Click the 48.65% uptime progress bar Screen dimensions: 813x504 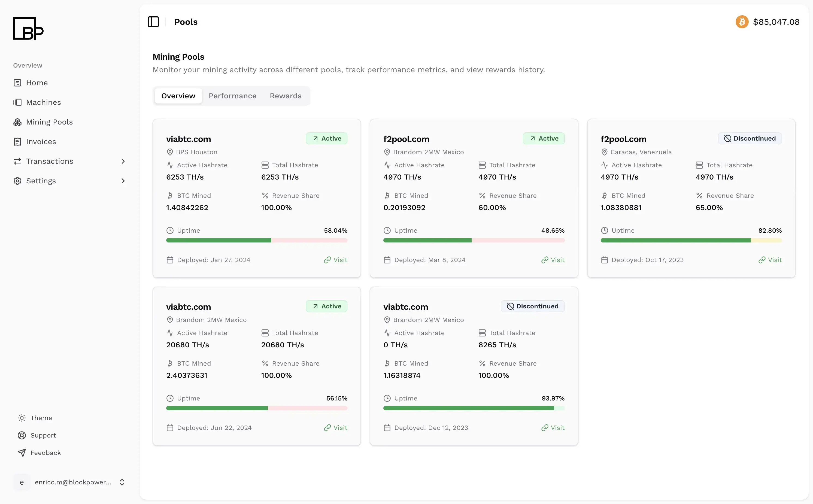(x=474, y=240)
